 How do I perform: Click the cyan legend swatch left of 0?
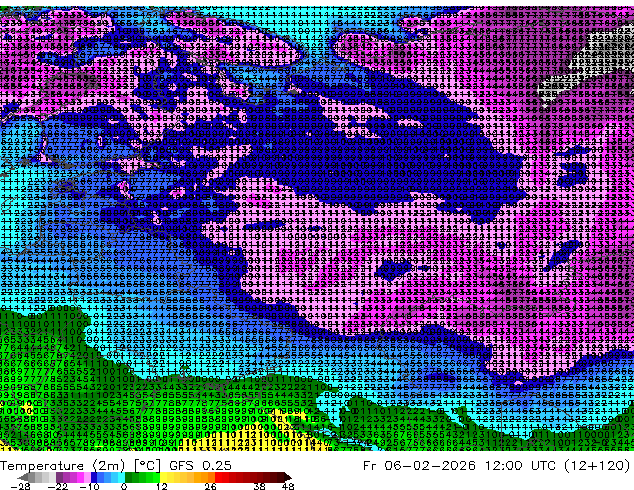coord(121,477)
